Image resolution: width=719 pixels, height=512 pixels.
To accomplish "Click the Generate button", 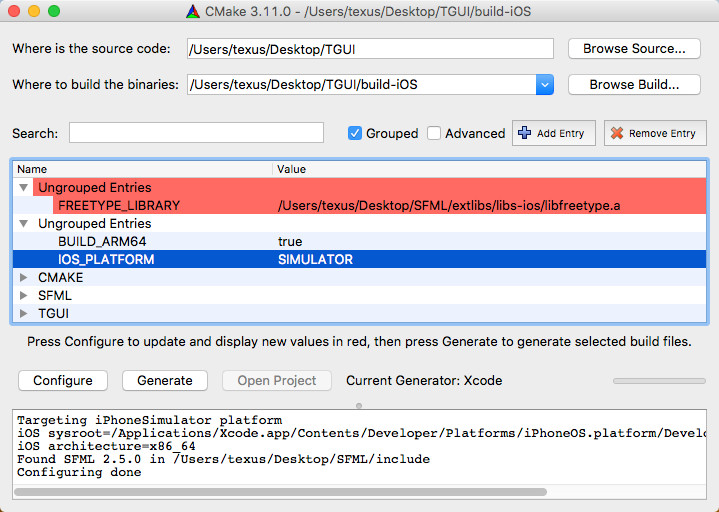I will click(165, 380).
